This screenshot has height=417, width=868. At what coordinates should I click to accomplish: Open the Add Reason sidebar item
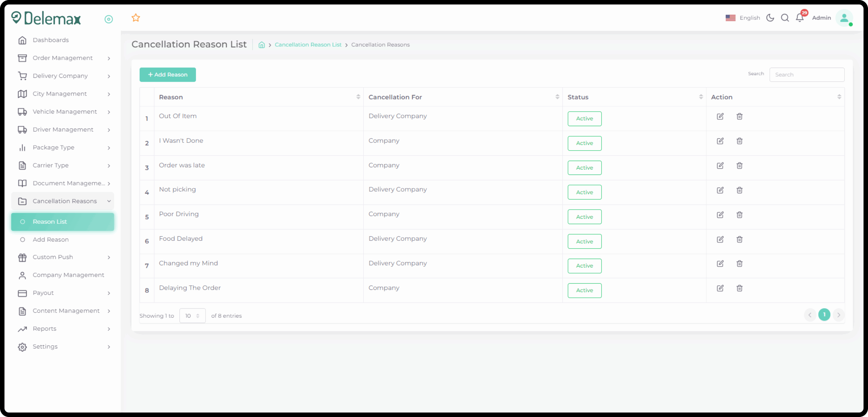(51, 239)
